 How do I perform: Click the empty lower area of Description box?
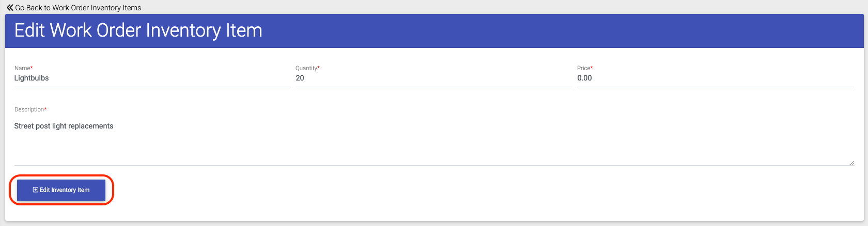[434, 151]
